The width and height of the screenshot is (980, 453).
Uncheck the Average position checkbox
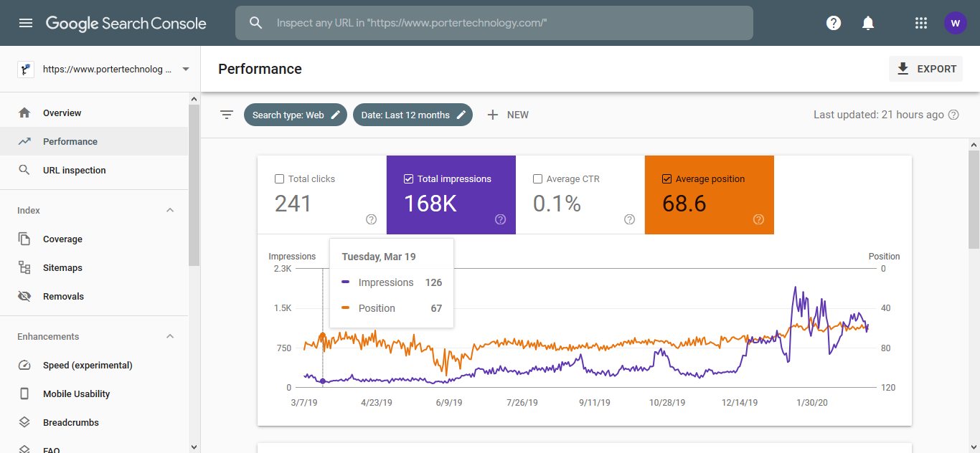pos(667,179)
